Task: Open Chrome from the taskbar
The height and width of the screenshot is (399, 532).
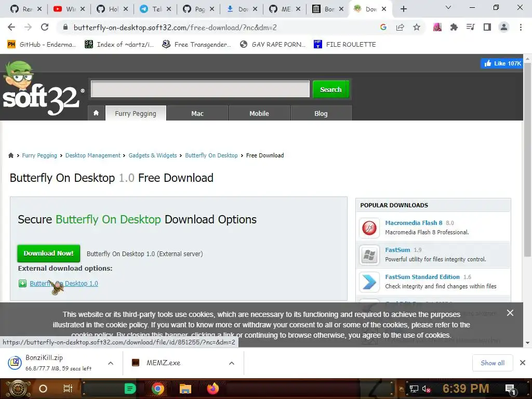Action: [158, 389]
